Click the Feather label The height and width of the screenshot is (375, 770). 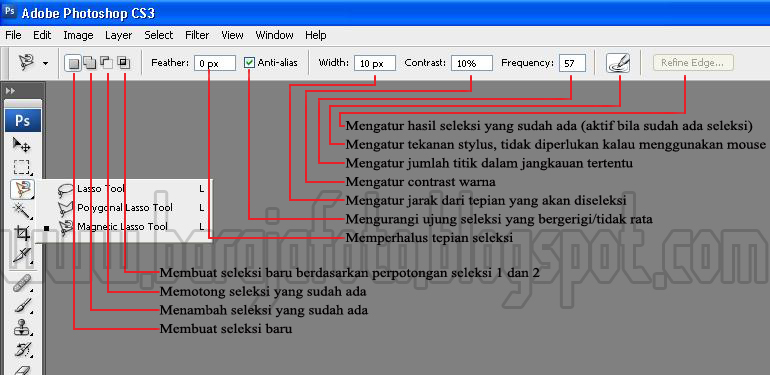(x=170, y=63)
